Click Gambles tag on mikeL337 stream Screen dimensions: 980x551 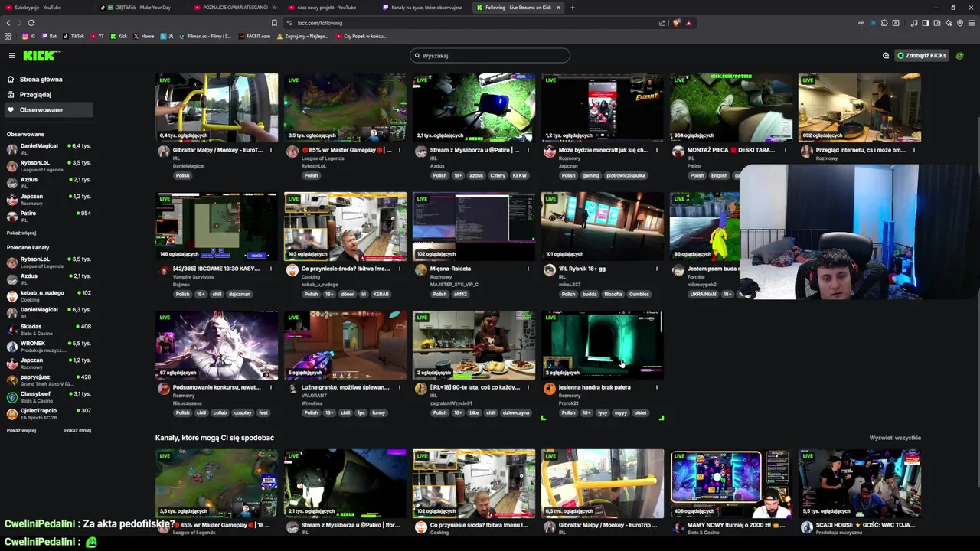pos(639,294)
